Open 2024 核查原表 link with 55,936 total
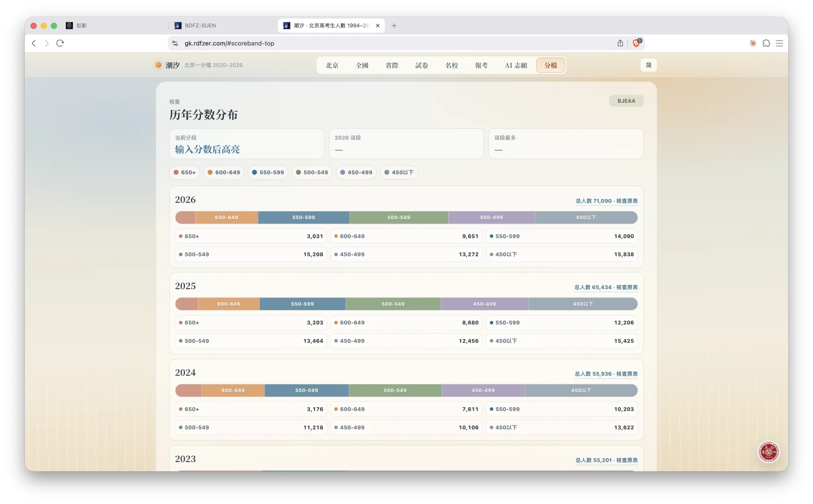The image size is (813, 504). point(606,374)
